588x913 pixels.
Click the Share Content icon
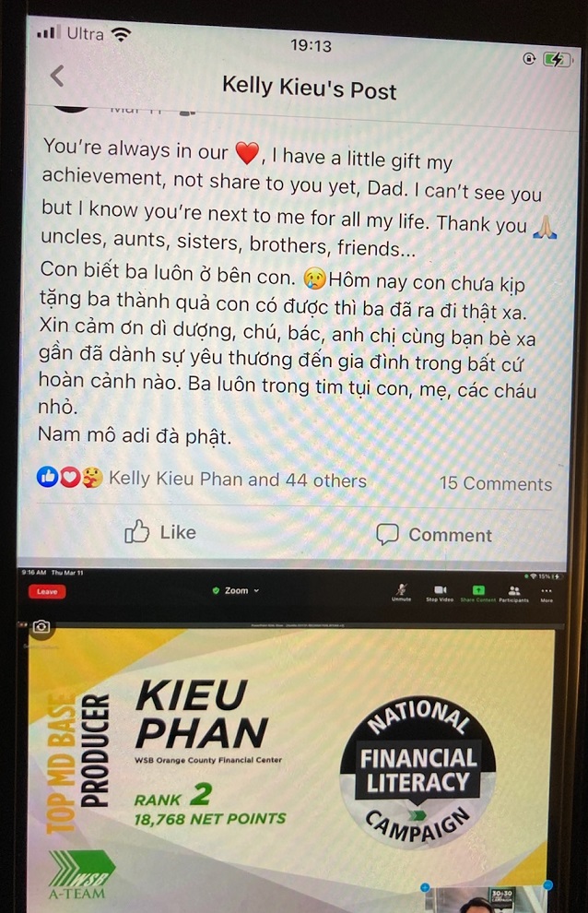tap(478, 593)
